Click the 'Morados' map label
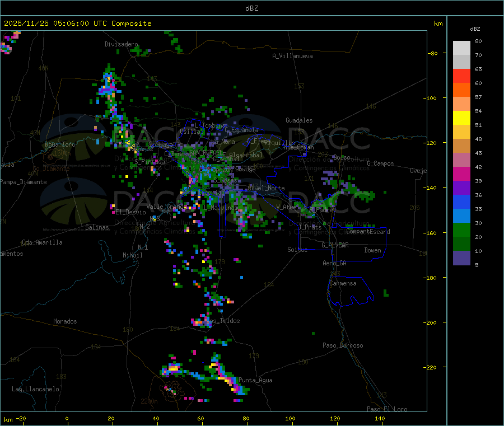This screenshot has height=426, width=504. click(65, 321)
